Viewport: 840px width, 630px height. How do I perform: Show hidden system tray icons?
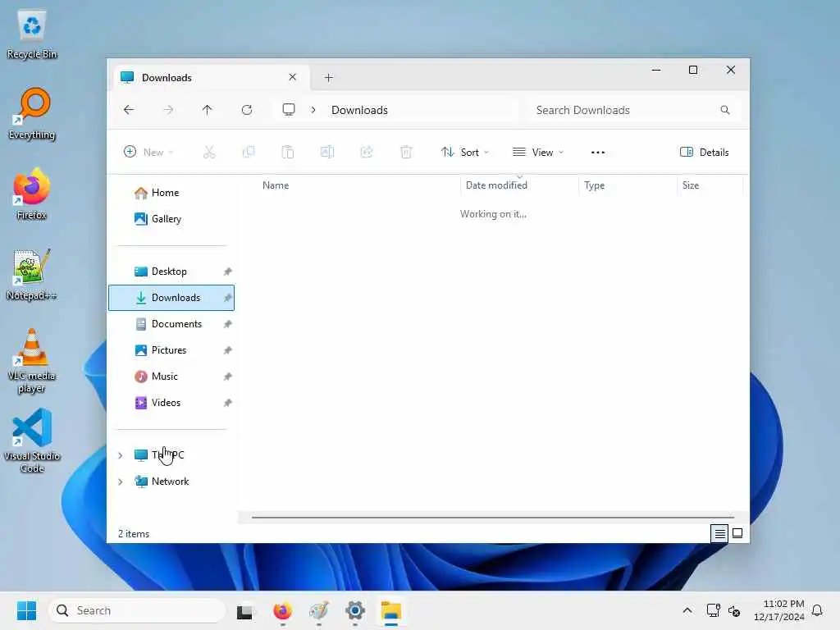687,610
